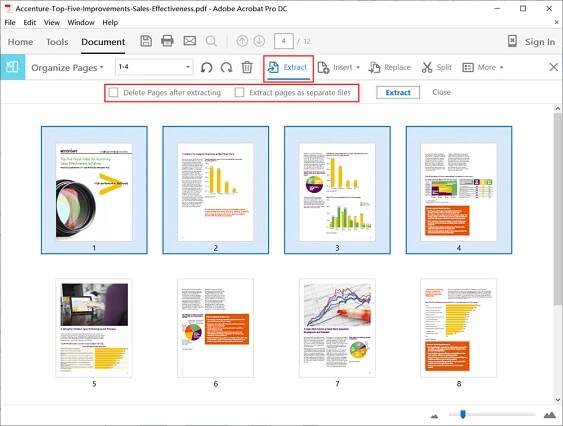This screenshot has width=563, height=426.
Task: Open the File menu
Action: tap(10, 22)
